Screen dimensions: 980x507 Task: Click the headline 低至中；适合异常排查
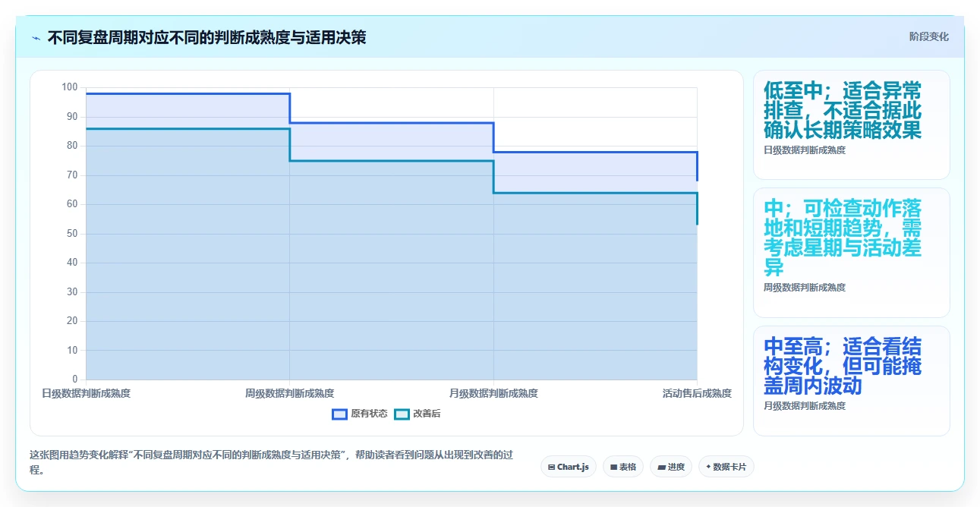[x=843, y=110]
